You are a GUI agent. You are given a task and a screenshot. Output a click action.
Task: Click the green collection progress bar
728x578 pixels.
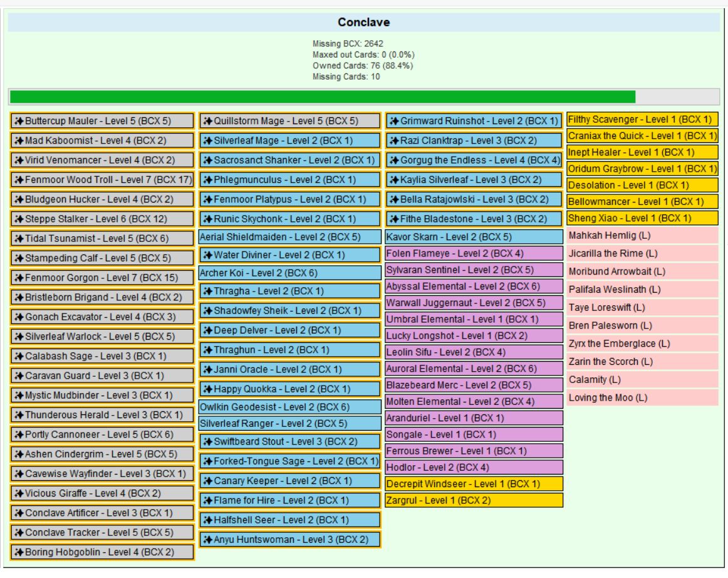(323, 97)
